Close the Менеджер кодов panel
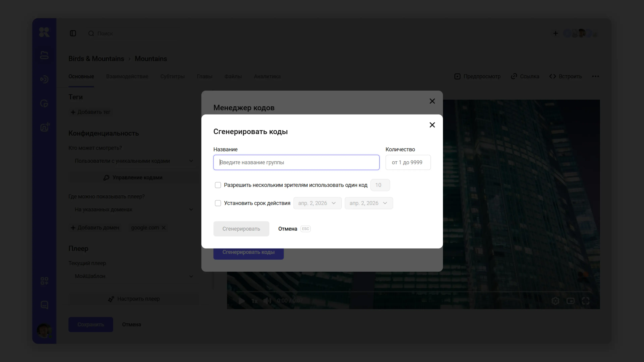Image resolution: width=644 pixels, height=362 pixels. tap(432, 101)
